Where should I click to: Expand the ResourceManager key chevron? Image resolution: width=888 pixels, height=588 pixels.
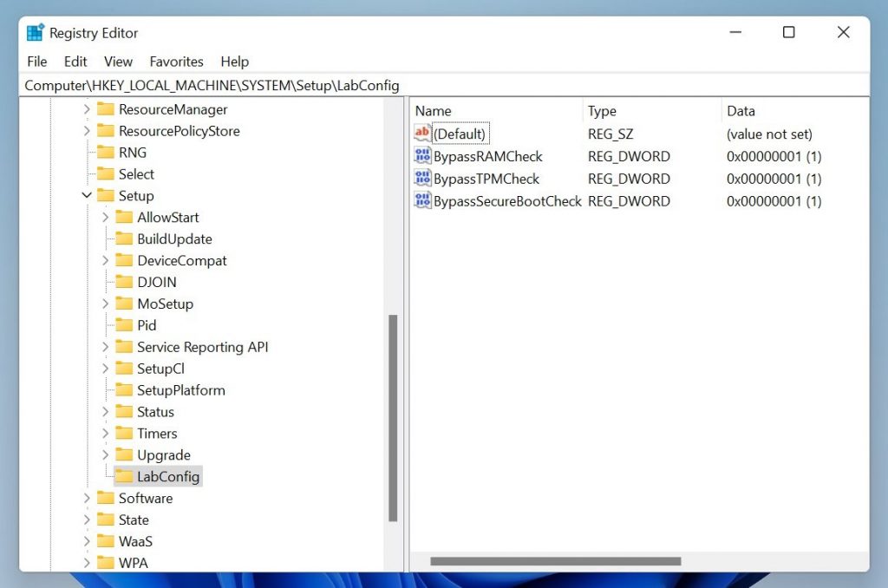click(x=87, y=109)
